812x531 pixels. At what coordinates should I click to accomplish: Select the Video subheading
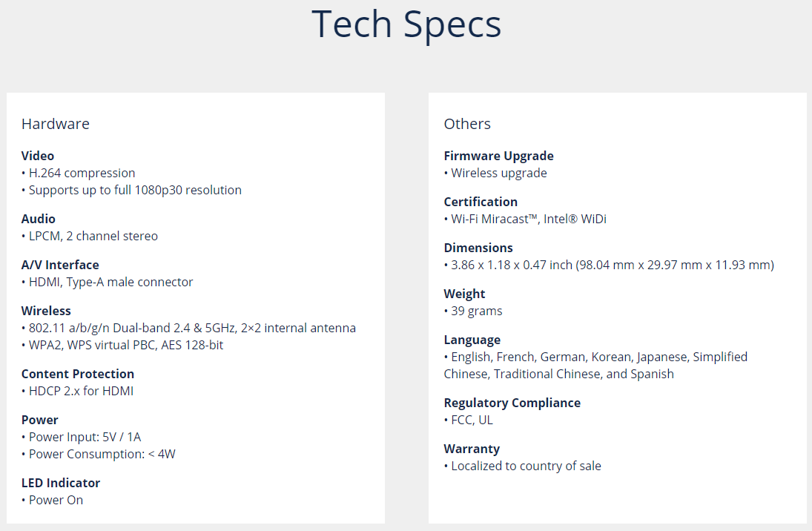coord(38,156)
